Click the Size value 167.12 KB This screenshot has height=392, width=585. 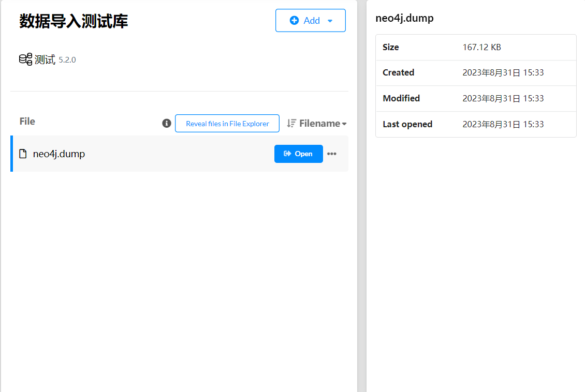click(481, 48)
